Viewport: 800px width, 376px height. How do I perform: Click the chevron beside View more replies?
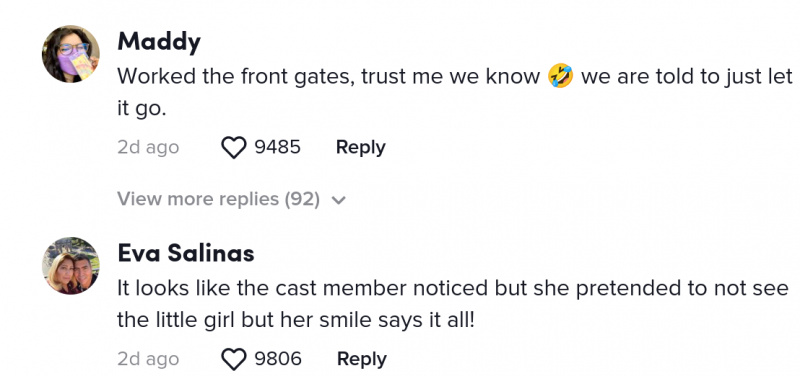(x=339, y=200)
